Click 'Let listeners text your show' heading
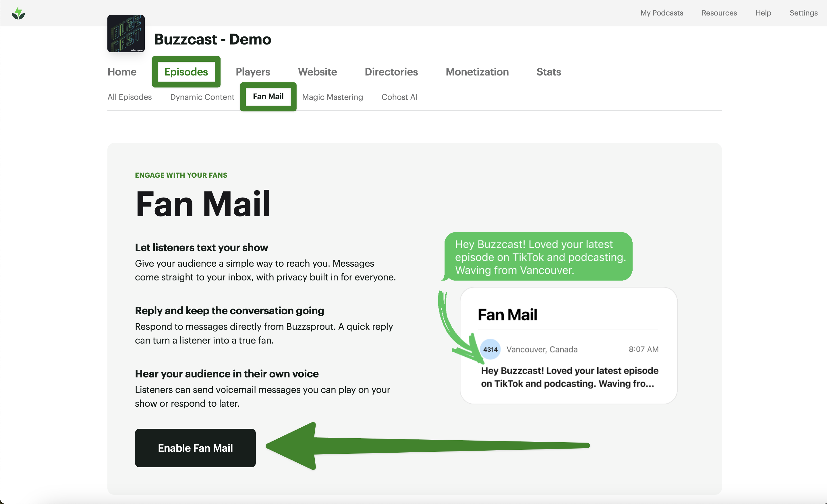Viewport: 827px width, 504px height. (x=201, y=247)
